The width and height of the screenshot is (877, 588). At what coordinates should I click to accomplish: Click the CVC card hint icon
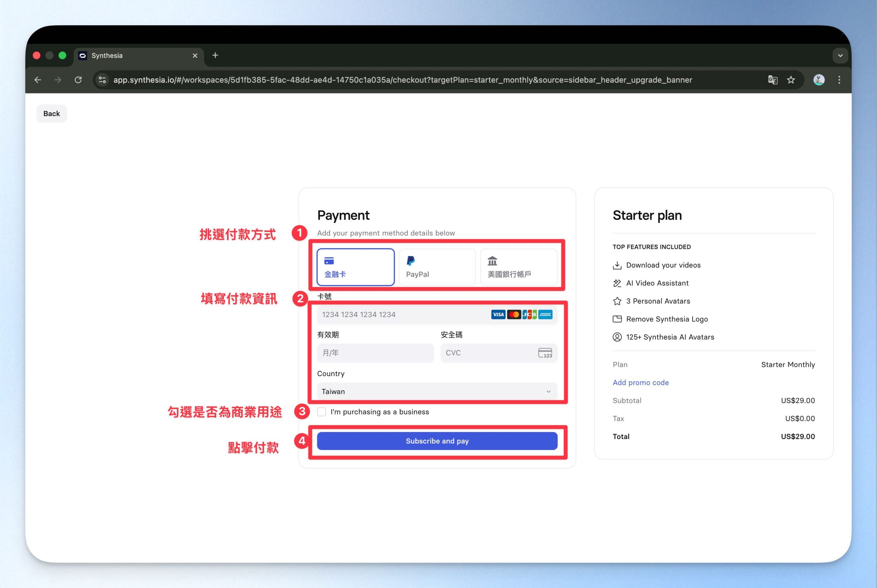545,353
